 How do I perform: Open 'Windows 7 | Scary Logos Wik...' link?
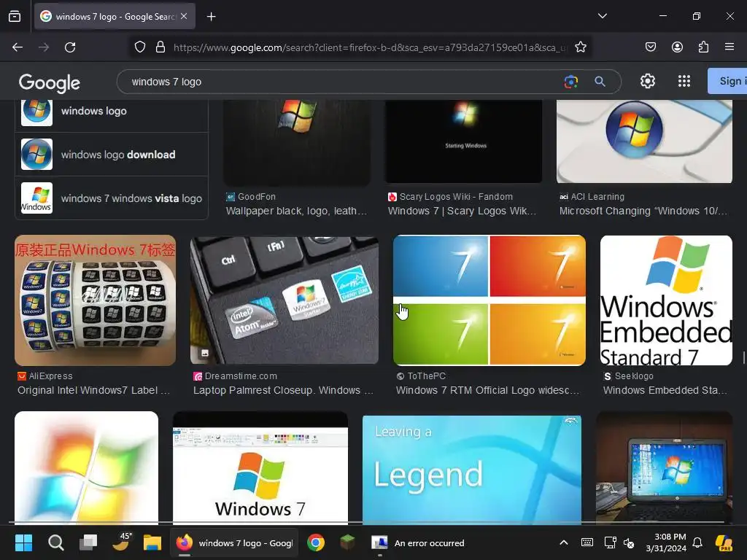(x=462, y=211)
